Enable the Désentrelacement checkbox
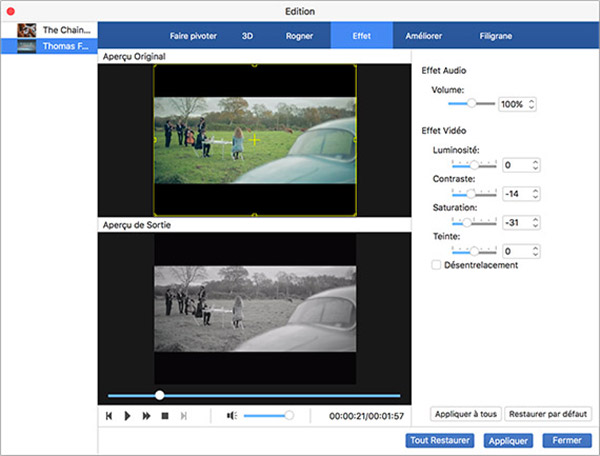The height and width of the screenshot is (456, 600). click(435, 265)
